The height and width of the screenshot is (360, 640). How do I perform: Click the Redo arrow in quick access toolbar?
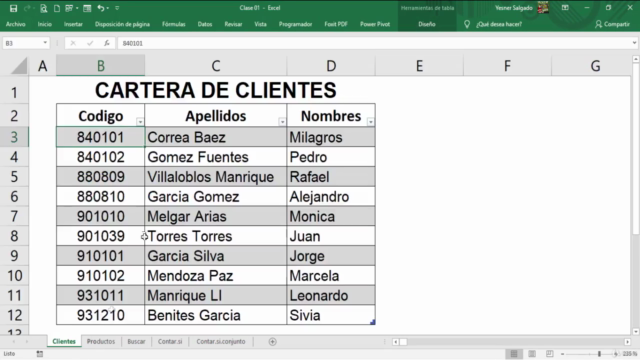pos(28,8)
